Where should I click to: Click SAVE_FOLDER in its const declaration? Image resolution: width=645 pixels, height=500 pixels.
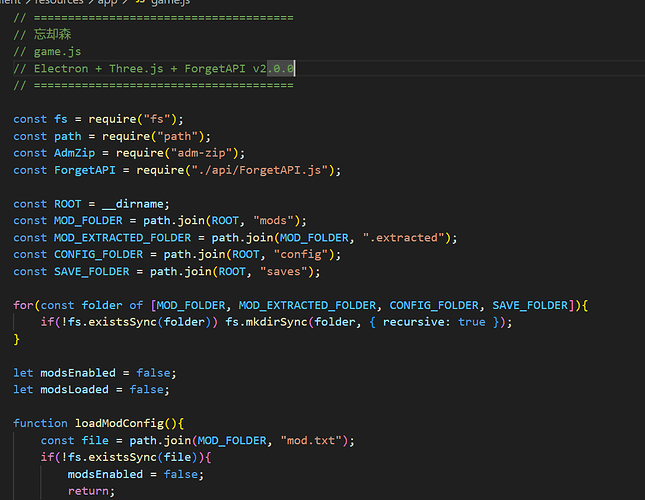(x=92, y=271)
